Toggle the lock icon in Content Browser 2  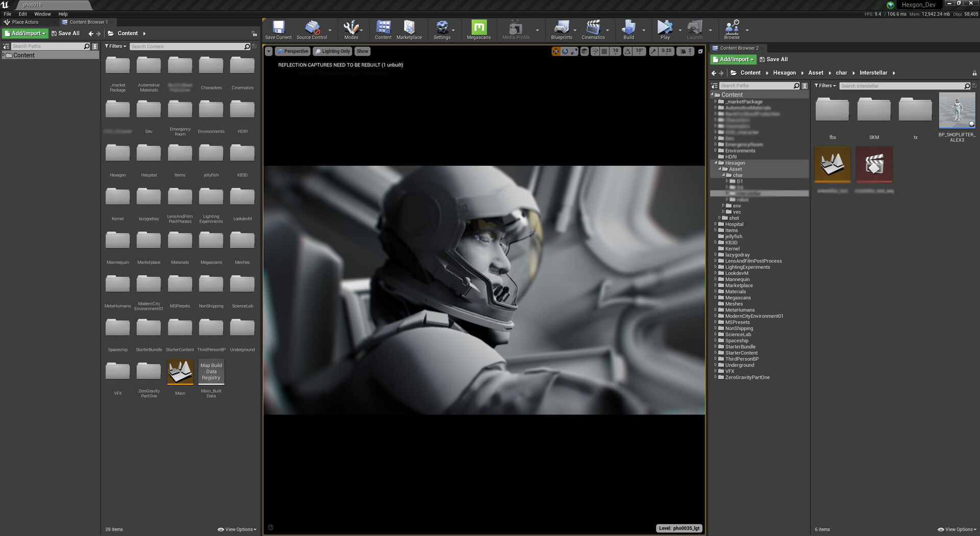[974, 73]
